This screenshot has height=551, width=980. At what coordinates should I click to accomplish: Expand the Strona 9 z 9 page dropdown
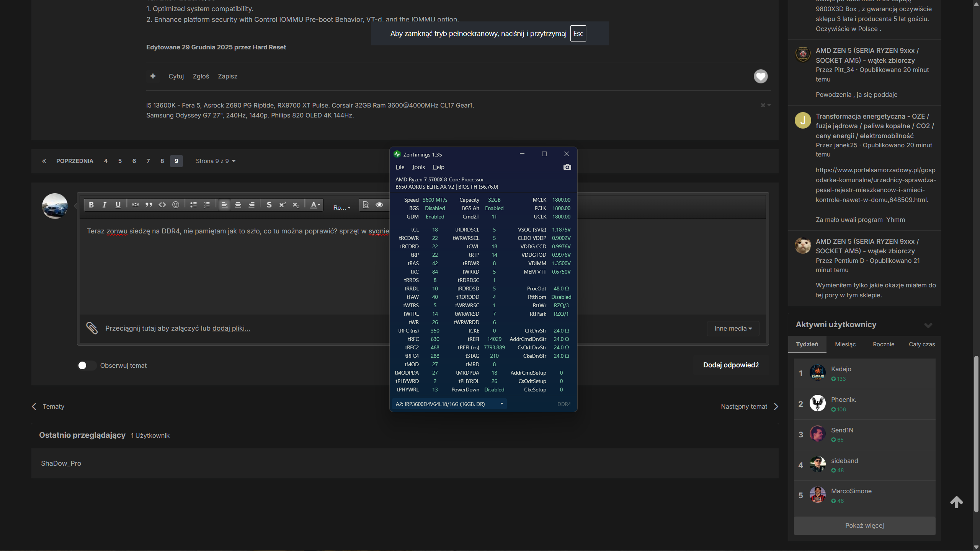pos(216,161)
